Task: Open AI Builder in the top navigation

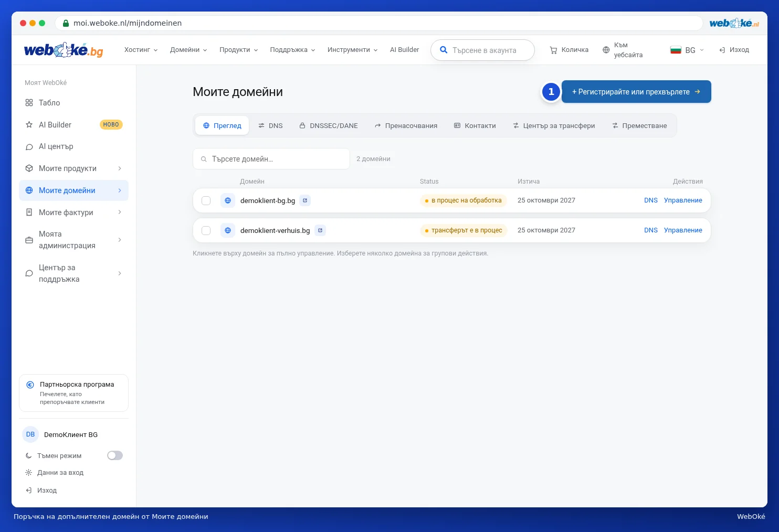Action: coord(404,50)
